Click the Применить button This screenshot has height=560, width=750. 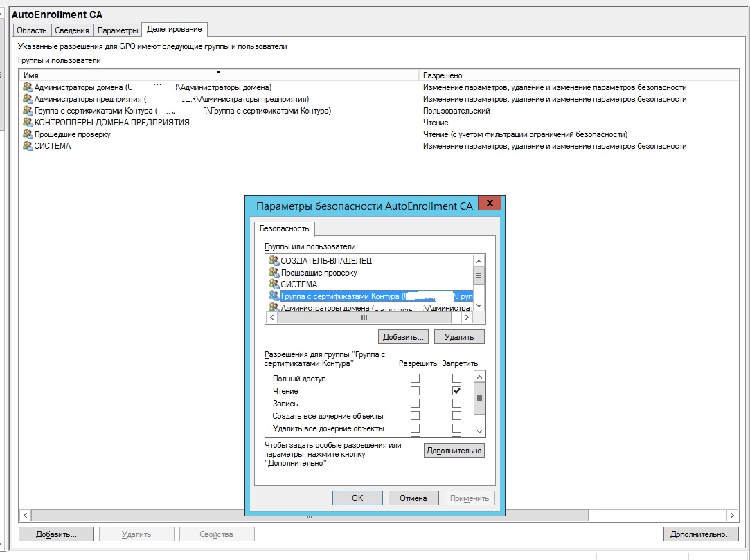click(470, 498)
